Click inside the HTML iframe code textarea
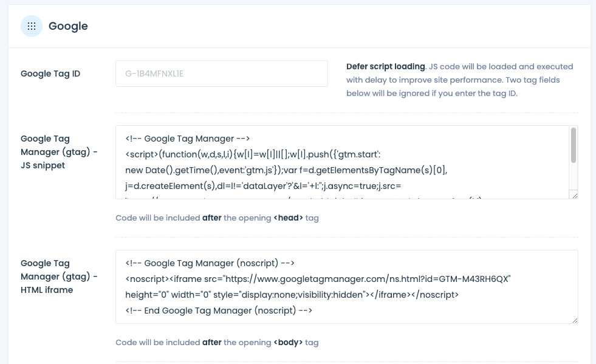596x364 pixels. point(347,287)
